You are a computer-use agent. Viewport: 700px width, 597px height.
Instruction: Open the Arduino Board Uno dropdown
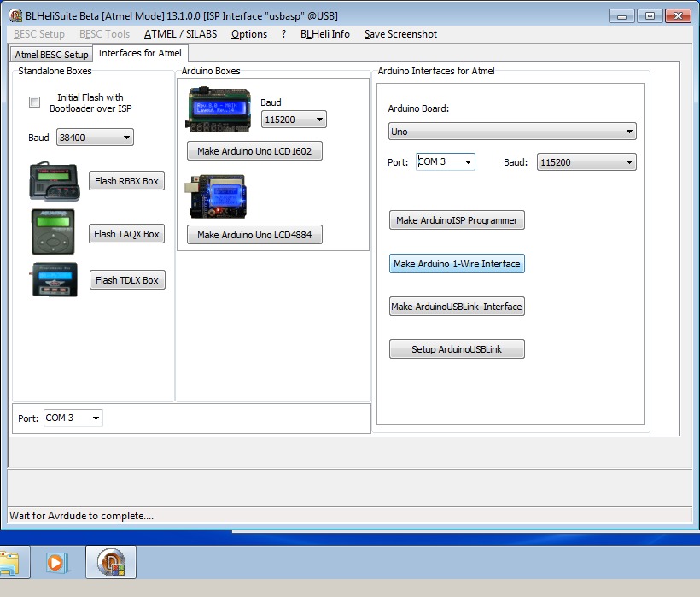[512, 132]
